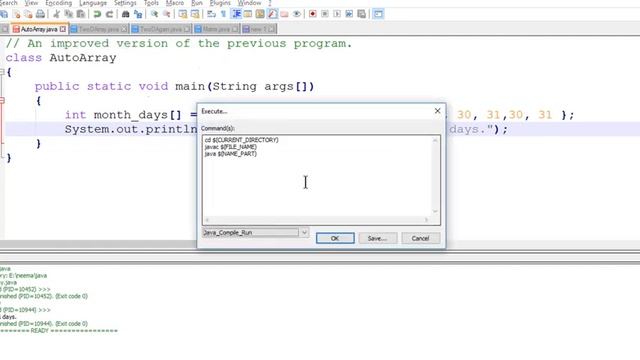The height and width of the screenshot is (360, 640).
Task: Open the Replace toolbar icon
Action: click(138, 14)
